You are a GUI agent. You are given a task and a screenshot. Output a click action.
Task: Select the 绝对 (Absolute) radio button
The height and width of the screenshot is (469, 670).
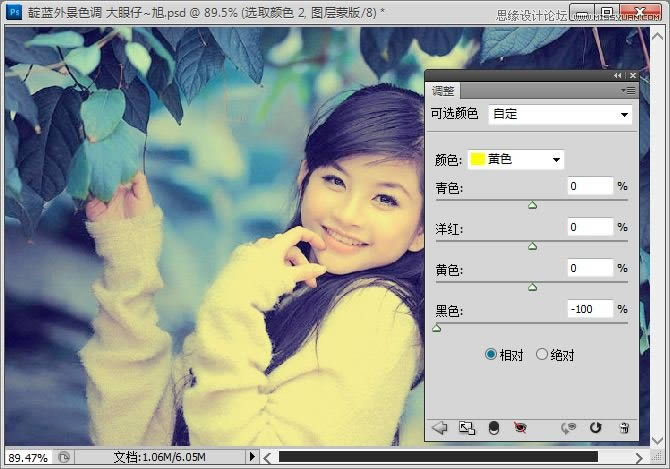point(543,354)
